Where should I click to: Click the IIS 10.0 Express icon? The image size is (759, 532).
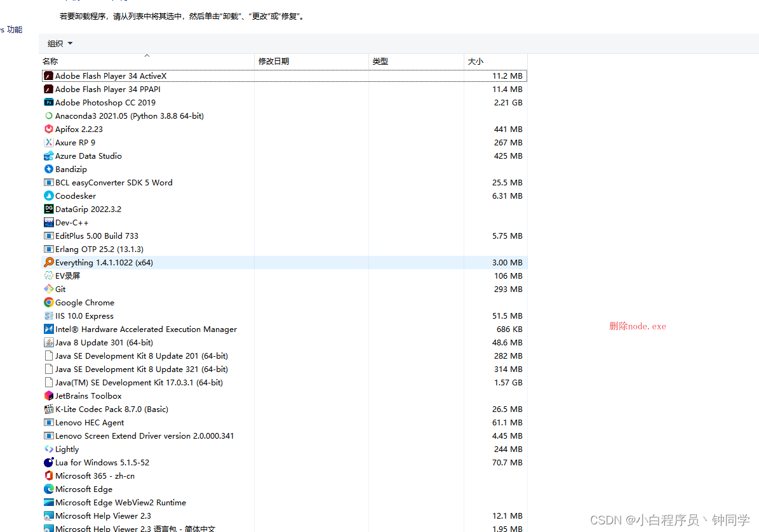tap(48, 316)
